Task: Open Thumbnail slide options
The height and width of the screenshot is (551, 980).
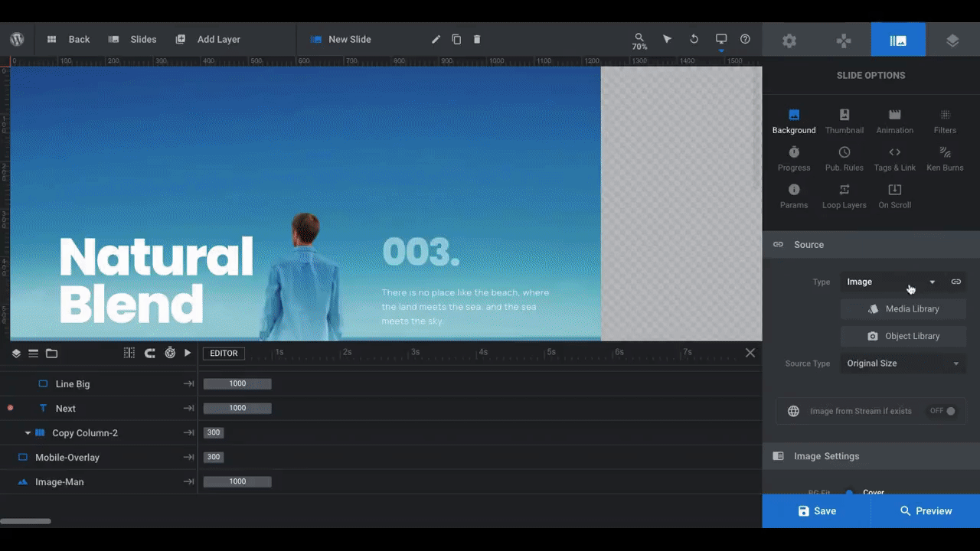Action: 844,122
